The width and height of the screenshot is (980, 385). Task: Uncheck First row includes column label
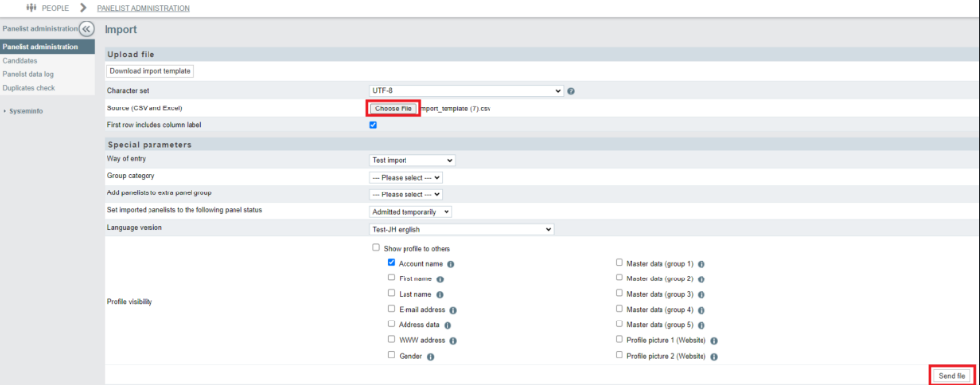373,125
